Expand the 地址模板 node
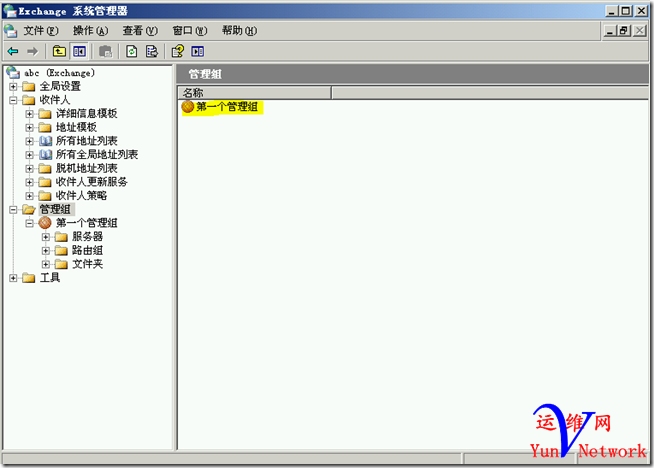 pos(30,127)
